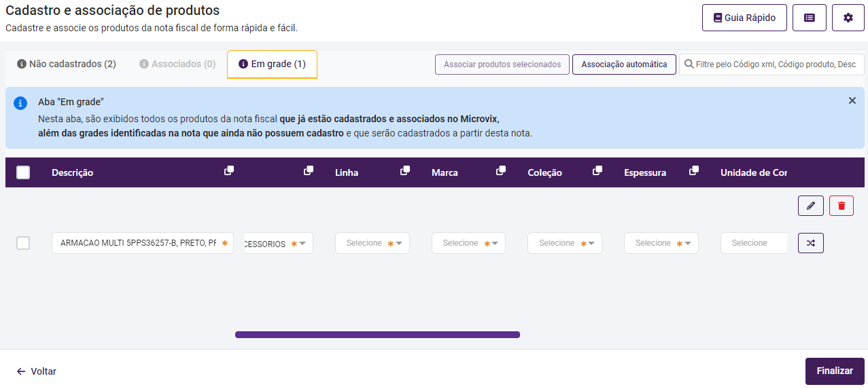
Task: Open settings with the gear icon
Action: pyautogui.click(x=848, y=18)
